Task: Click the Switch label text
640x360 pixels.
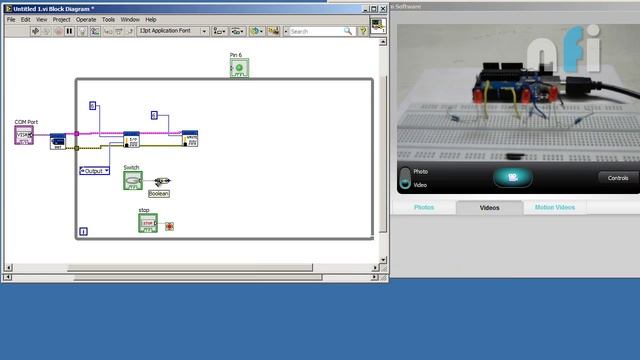Action: (131, 167)
